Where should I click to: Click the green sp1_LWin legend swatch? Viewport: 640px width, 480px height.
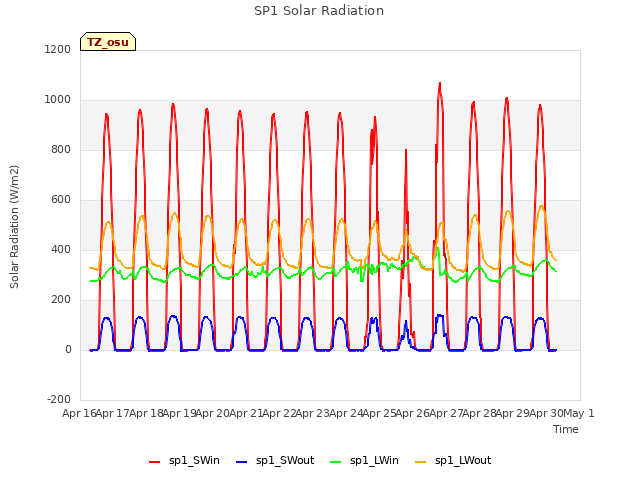click(x=335, y=462)
